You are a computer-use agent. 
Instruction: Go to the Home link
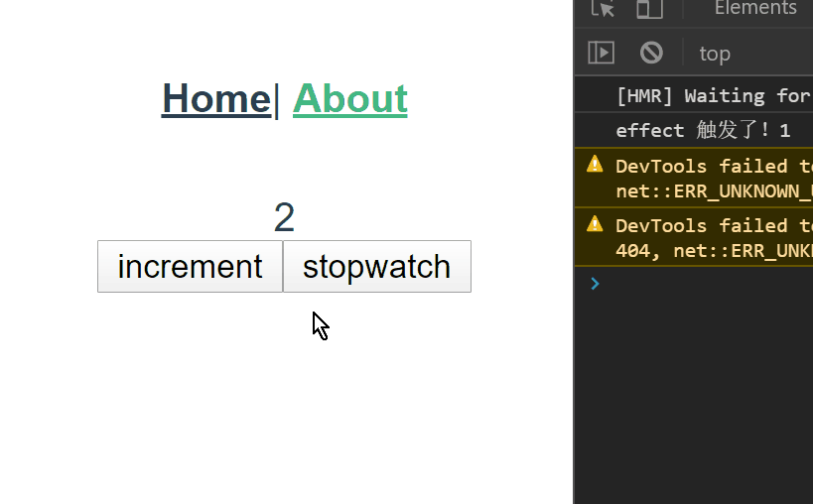tap(216, 98)
